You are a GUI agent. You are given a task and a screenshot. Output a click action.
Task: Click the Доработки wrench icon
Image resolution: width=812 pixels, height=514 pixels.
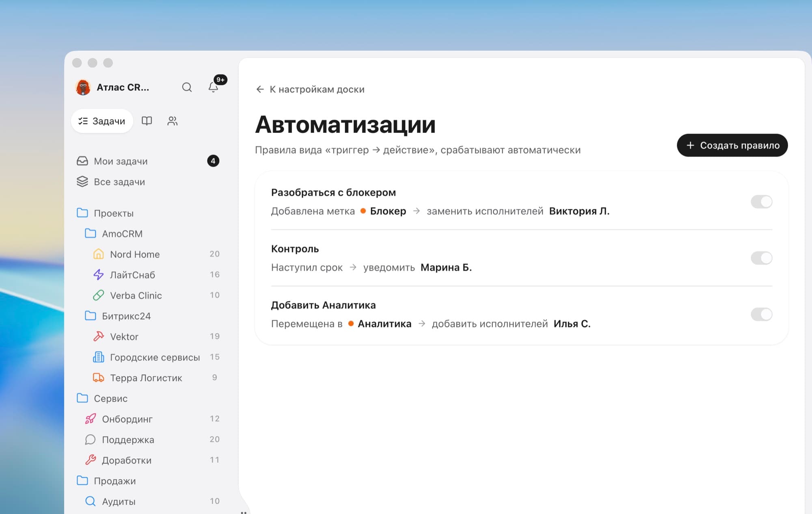point(91,460)
